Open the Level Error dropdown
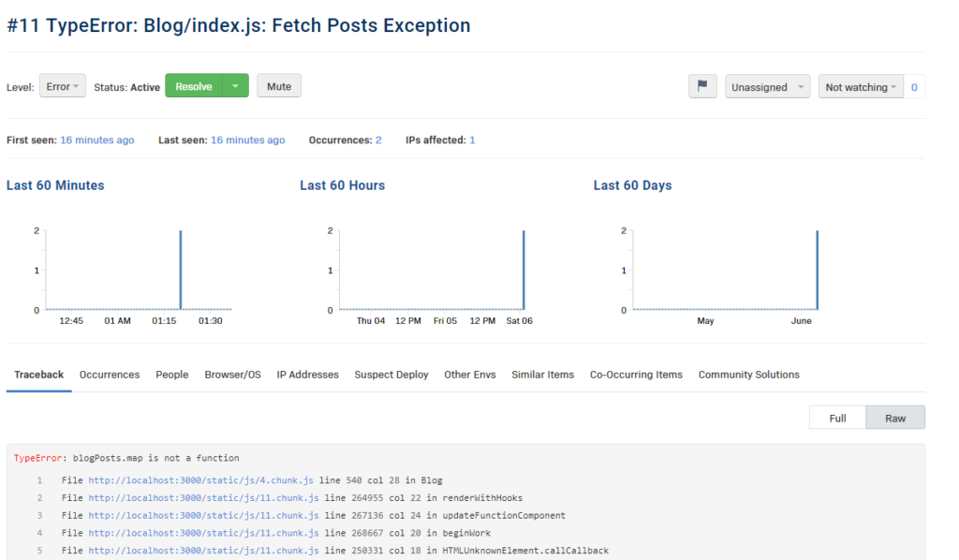959x560 pixels. pyautogui.click(x=62, y=86)
